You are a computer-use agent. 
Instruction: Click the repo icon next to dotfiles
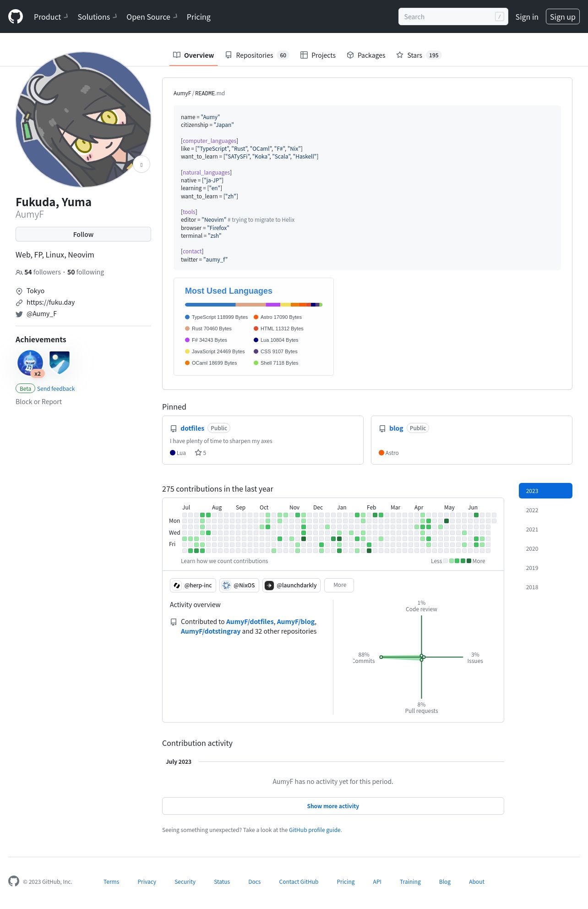point(174,428)
